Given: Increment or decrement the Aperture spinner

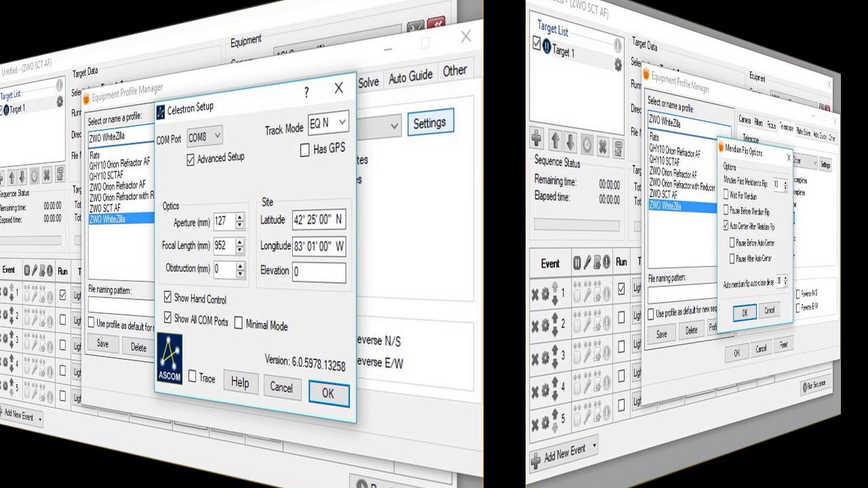Looking at the screenshot, I should [x=240, y=221].
